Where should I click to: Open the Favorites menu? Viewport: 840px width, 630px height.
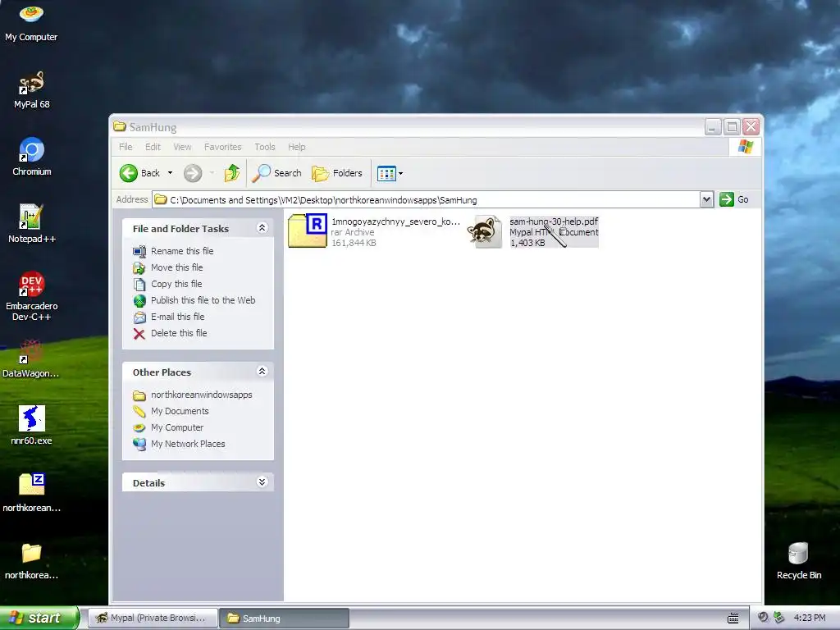pos(223,147)
